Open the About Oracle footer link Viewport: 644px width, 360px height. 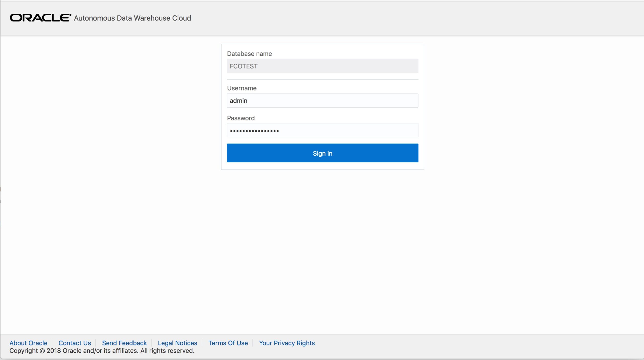point(28,343)
